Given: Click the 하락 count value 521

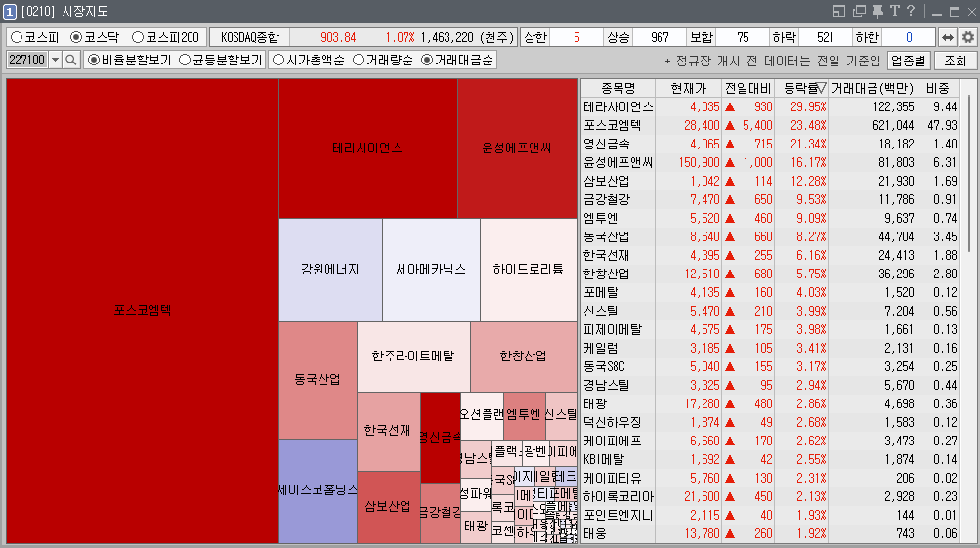Looking at the screenshot, I should (x=825, y=37).
